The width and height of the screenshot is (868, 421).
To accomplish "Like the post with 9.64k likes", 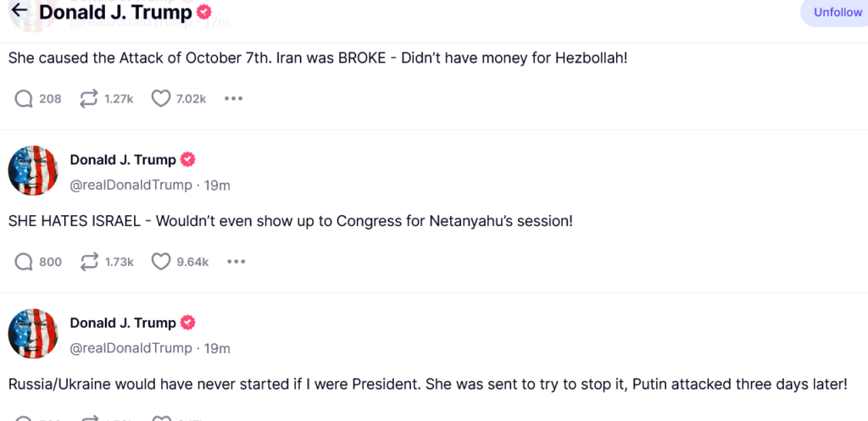I will pos(161,262).
